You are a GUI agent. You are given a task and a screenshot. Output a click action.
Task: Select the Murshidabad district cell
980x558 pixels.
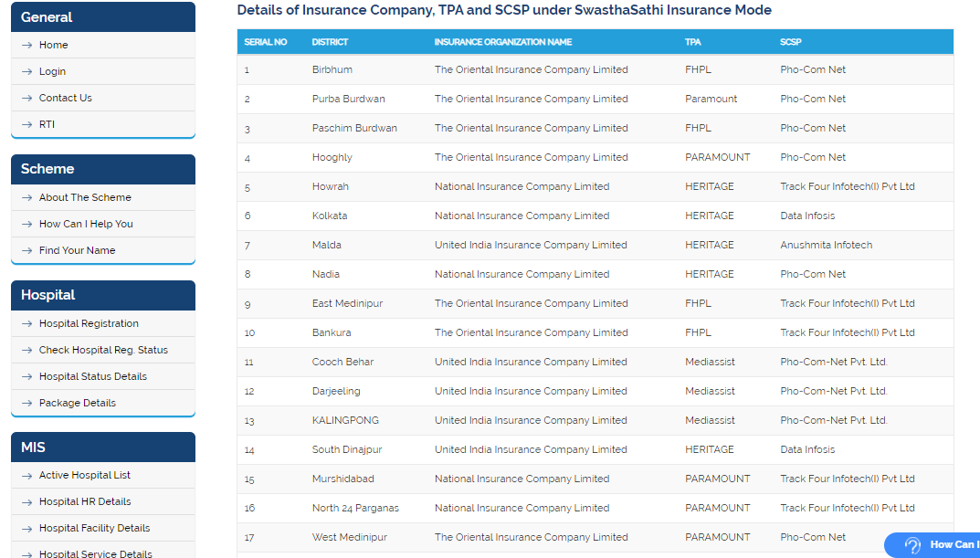tap(343, 479)
